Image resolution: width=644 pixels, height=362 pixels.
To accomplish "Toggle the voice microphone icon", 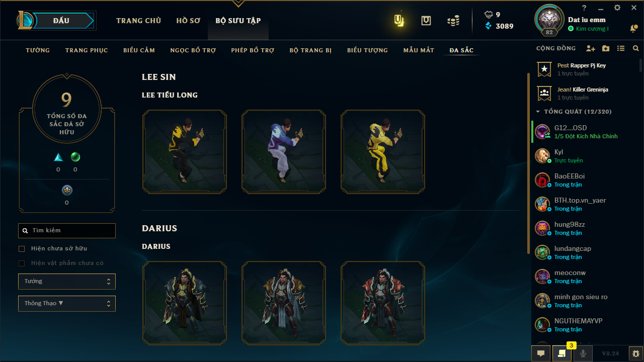I will (x=583, y=353).
